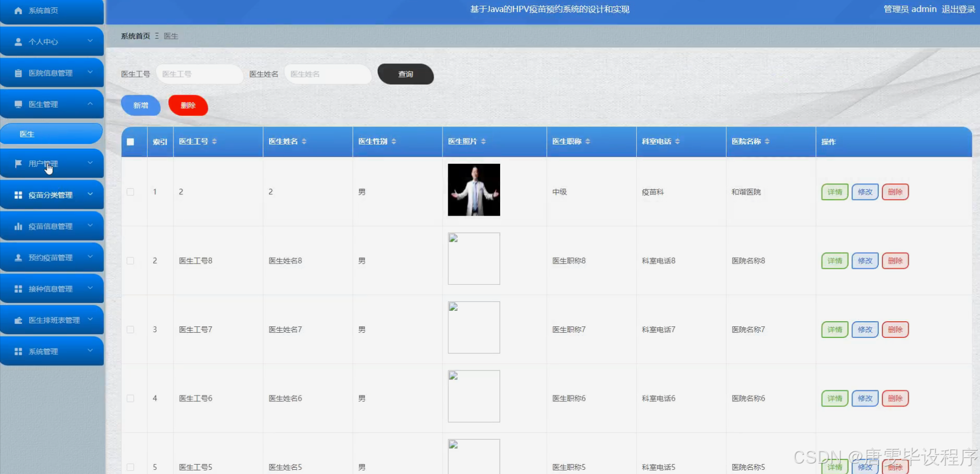
Task: Click the blue 新增 button
Action: pos(141,106)
